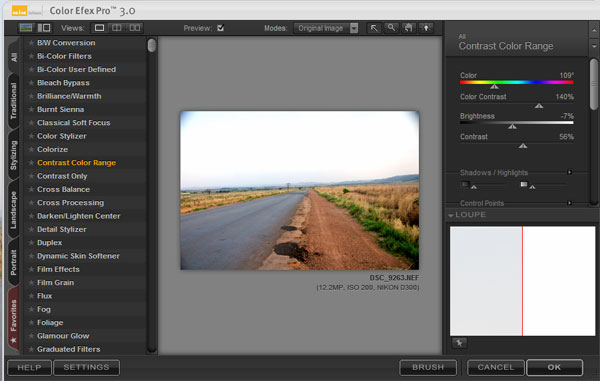Click the image-only display icon
This screenshot has width=600, height=381.
[26, 28]
